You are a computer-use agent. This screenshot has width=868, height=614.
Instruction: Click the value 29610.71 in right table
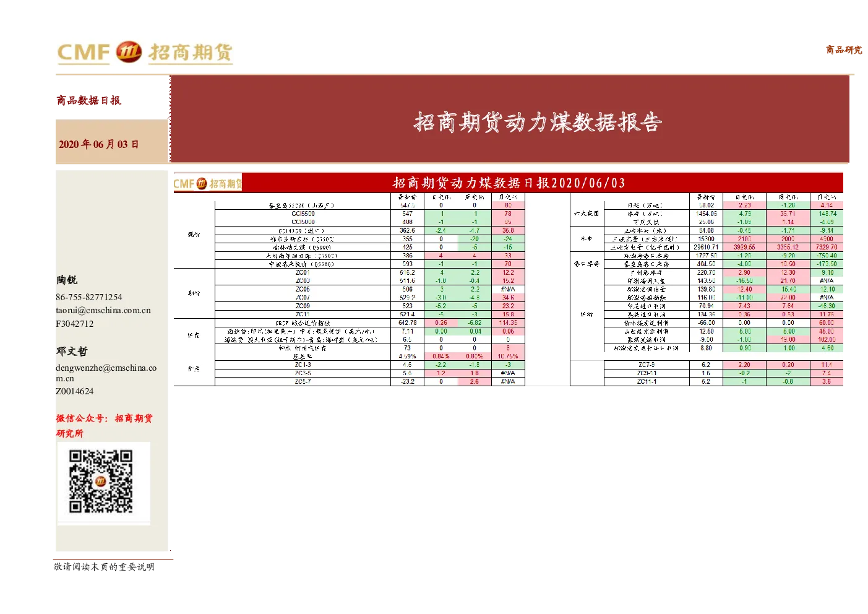click(706, 247)
